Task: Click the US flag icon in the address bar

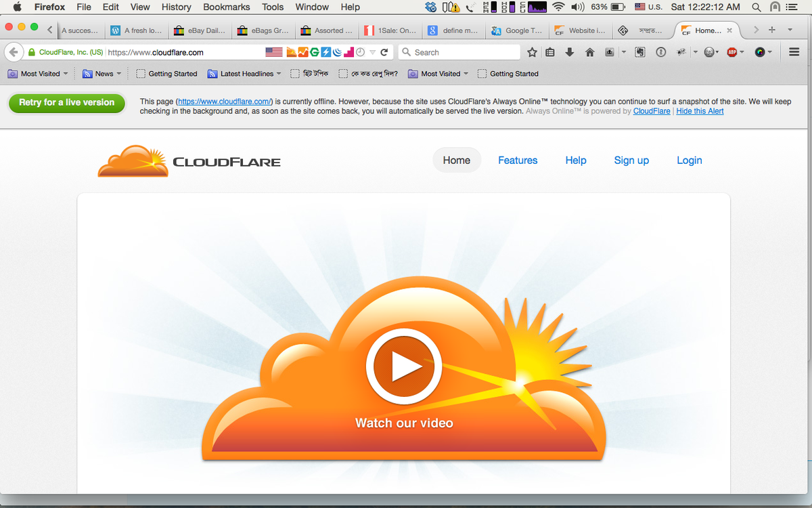Action: (x=273, y=52)
